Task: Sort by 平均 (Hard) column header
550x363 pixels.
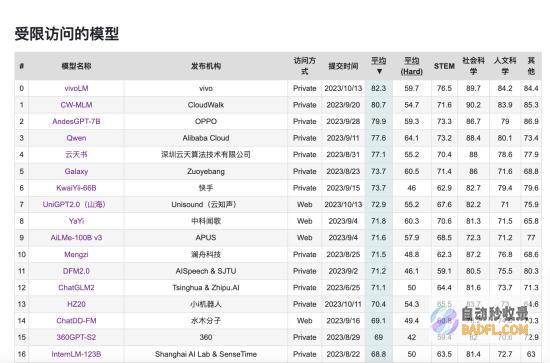Action: 411,66
